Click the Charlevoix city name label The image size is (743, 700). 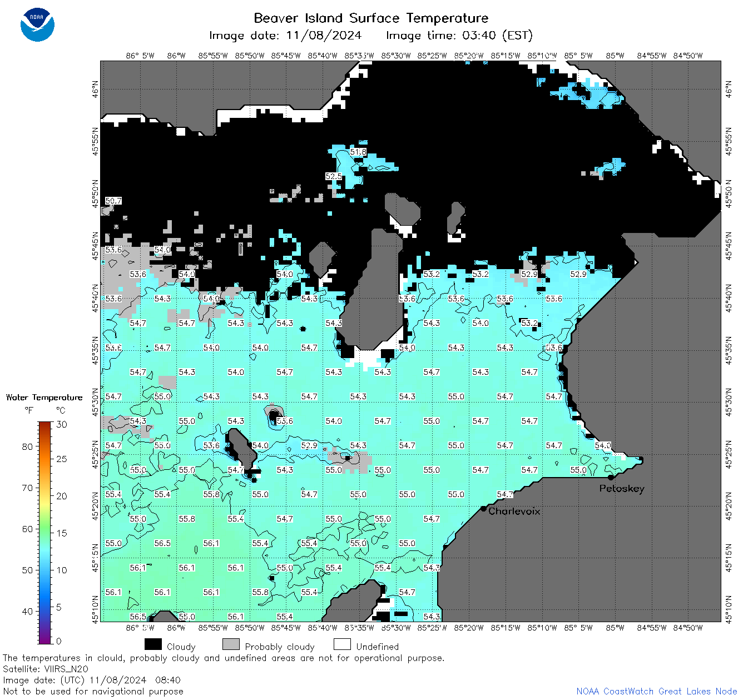(x=514, y=511)
